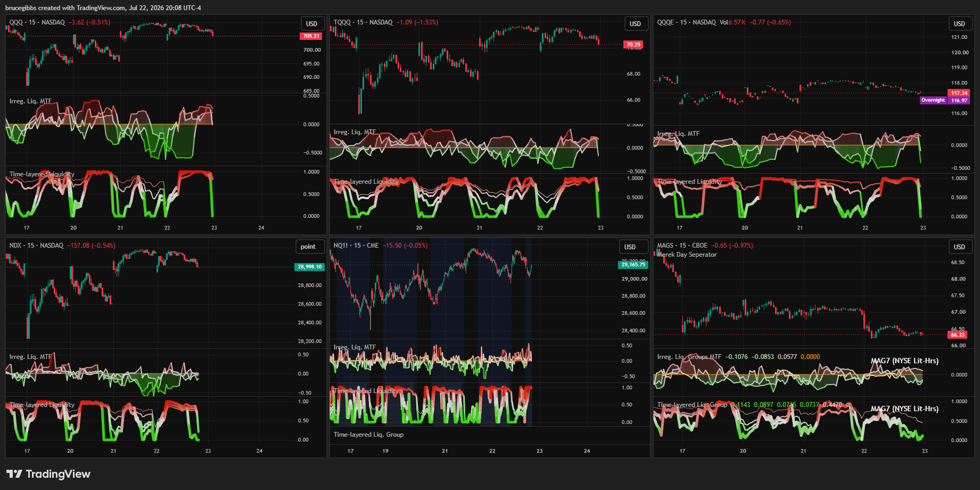Select Time-layered Liquidity indicator on TQQQ chart
Viewport: 980px width, 490px height.
[x=366, y=182]
